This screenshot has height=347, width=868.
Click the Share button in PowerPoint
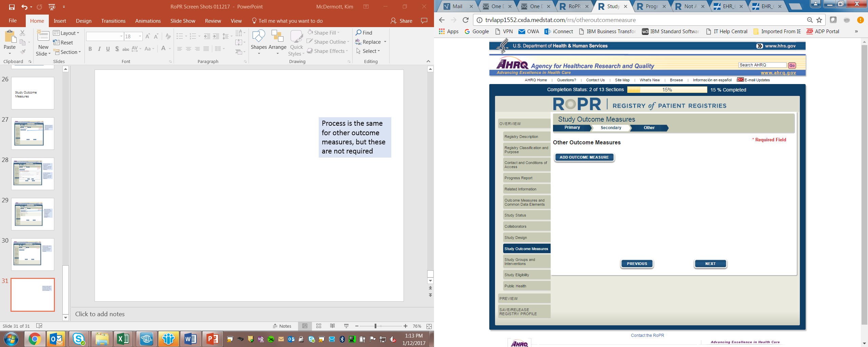[401, 21]
